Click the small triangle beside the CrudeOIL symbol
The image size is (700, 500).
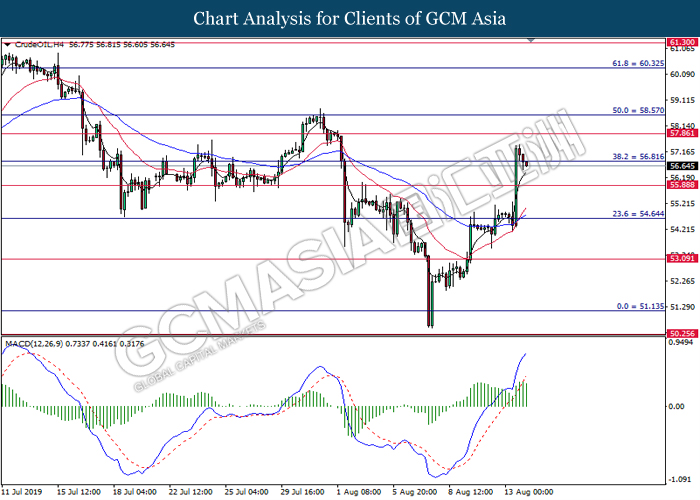pos(7,44)
